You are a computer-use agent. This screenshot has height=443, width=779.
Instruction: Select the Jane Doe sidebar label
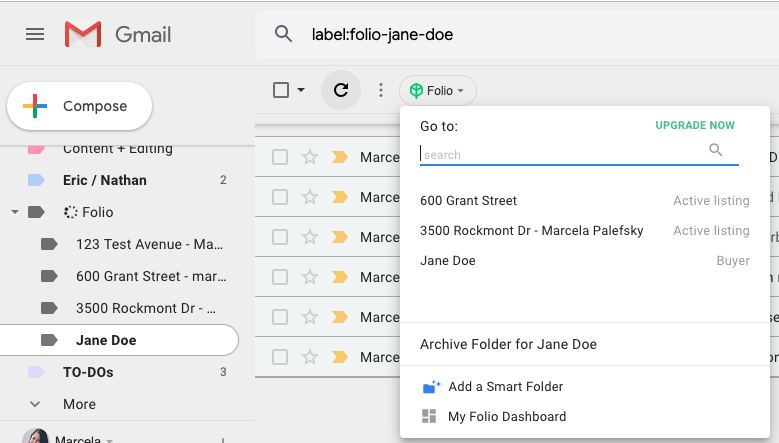pos(119,340)
